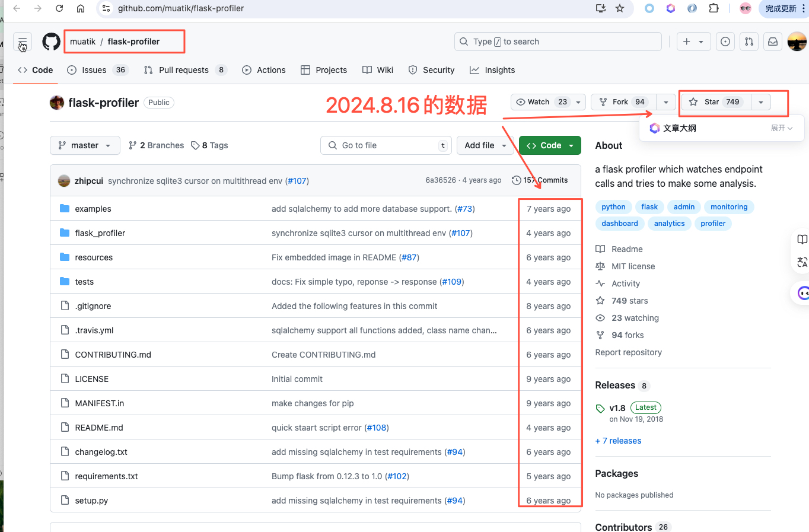Open your profile avatar menu
The height and width of the screenshot is (532, 809).
coord(797,42)
